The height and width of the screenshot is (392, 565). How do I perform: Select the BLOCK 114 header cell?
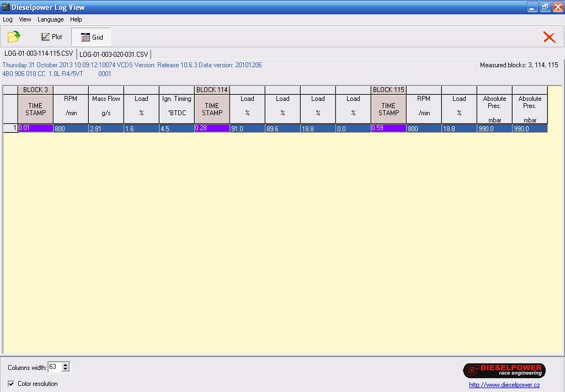pos(212,90)
